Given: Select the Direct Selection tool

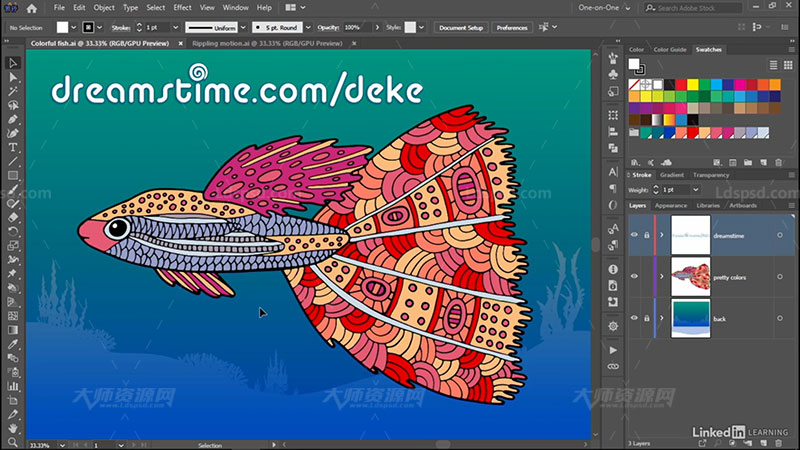Looking at the screenshot, I should (x=13, y=78).
